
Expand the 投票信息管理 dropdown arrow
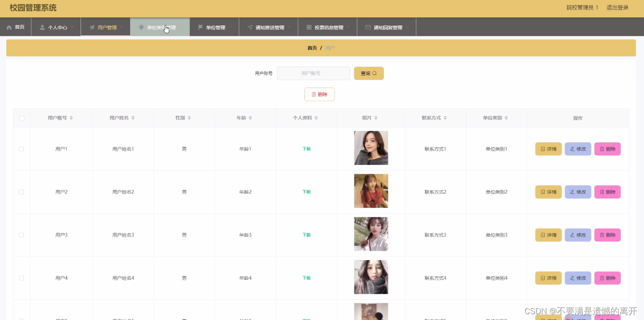[348, 27]
